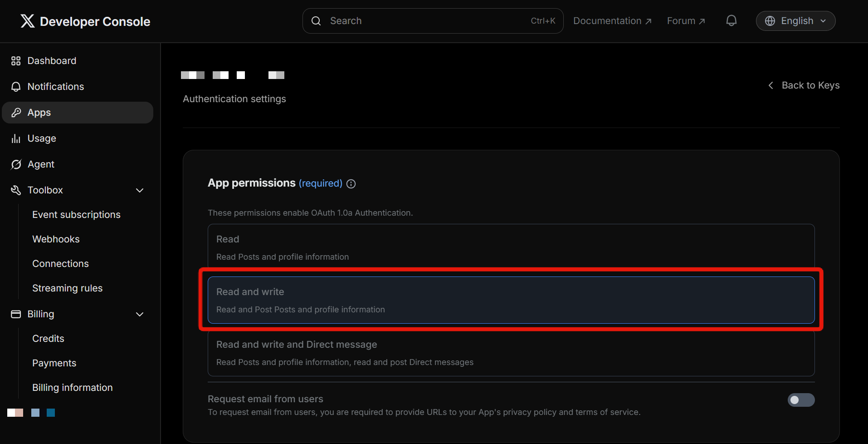Open Webhooks under Toolbox

56,239
